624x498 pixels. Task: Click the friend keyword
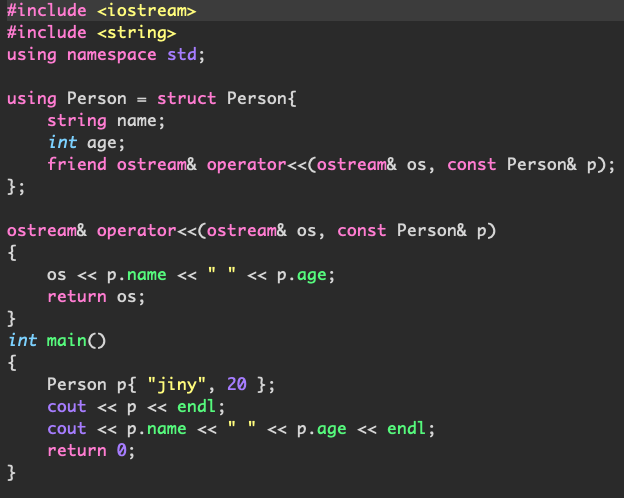point(77,164)
